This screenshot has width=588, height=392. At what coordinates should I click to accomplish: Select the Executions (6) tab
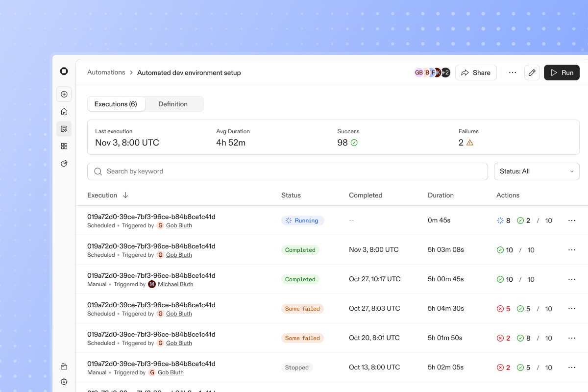[116, 104]
